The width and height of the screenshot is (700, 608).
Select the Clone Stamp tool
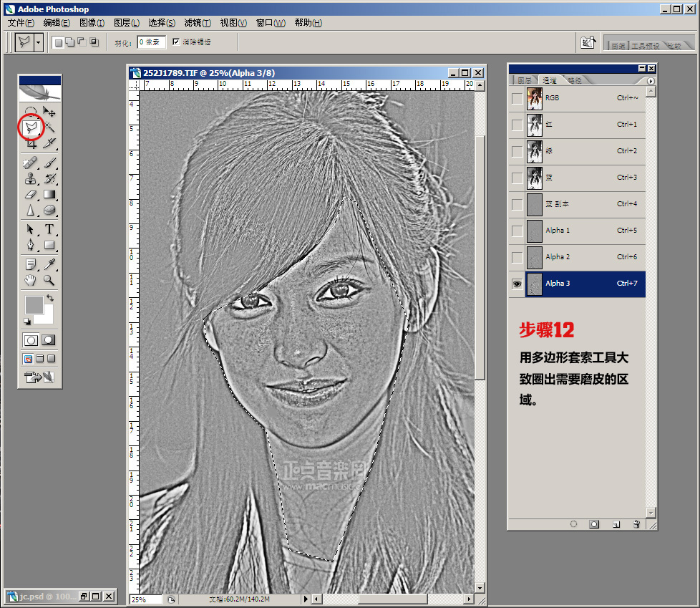pyautogui.click(x=31, y=178)
